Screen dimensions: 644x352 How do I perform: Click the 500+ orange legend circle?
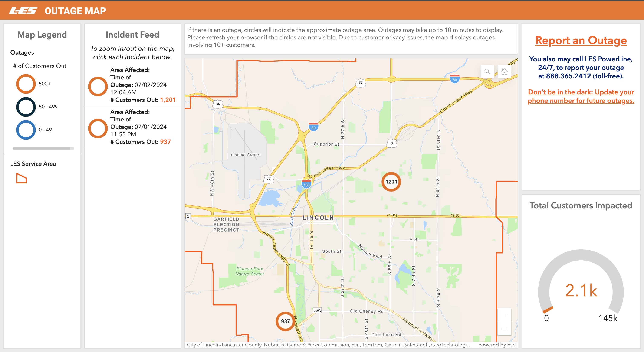26,84
